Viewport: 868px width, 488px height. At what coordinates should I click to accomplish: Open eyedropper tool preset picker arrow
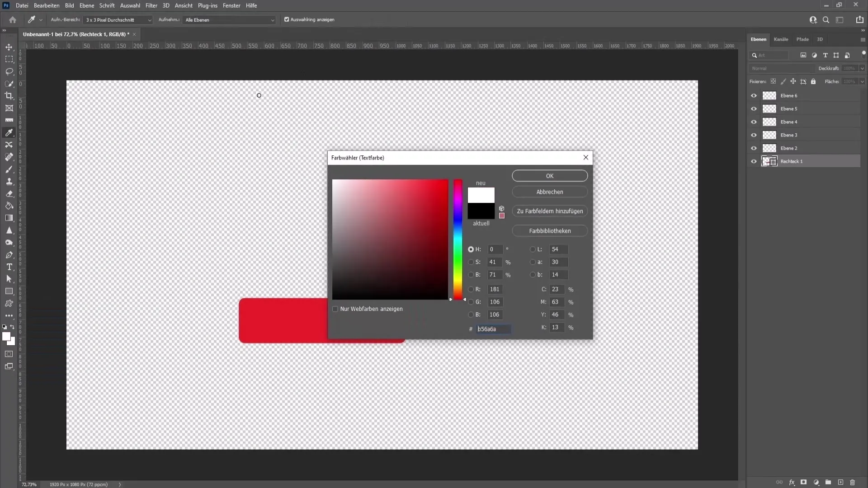click(41, 20)
